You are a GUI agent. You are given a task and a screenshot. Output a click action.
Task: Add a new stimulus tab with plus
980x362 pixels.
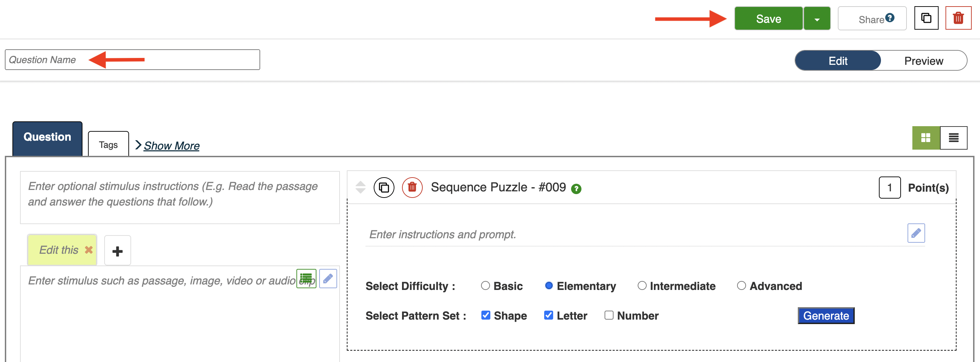coord(117,251)
